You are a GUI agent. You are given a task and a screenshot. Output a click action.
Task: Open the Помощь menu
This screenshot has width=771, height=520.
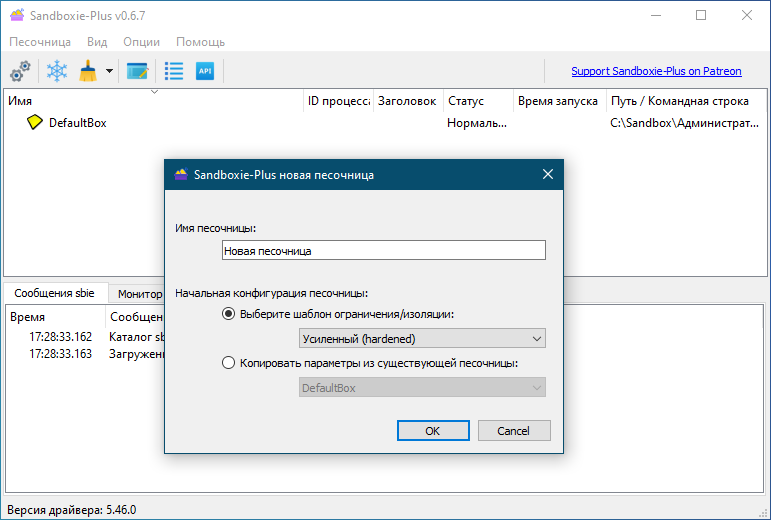[x=201, y=42]
